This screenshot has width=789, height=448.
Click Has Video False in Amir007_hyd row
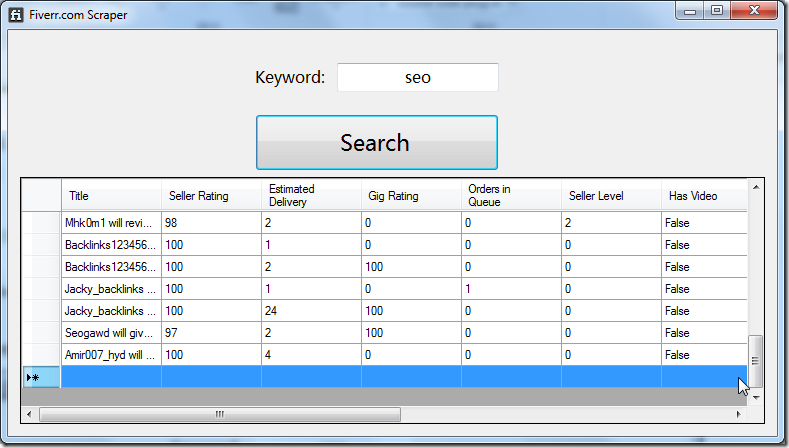[704, 355]
